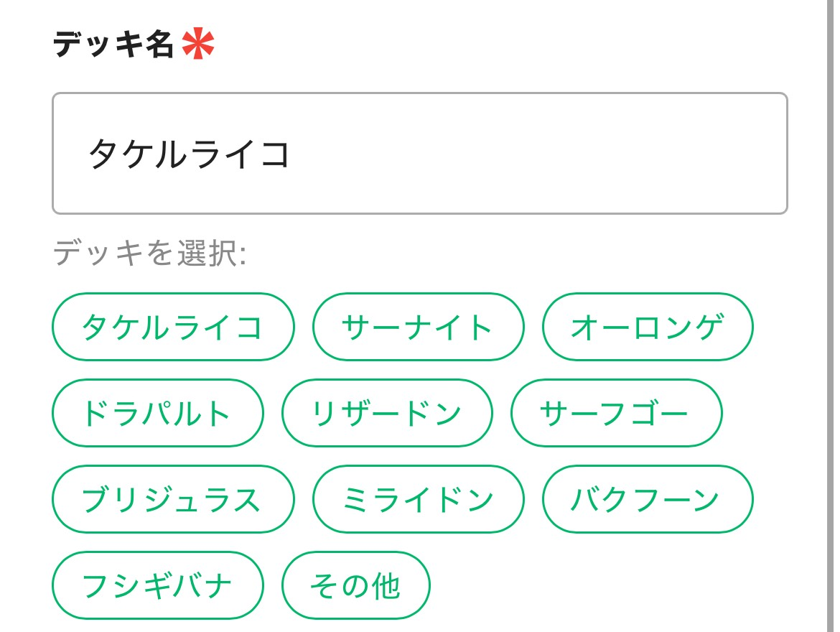This screenshot has height=632, width=840.
Task: Select the ブリジュラス deck option
Action: point(173,500)
